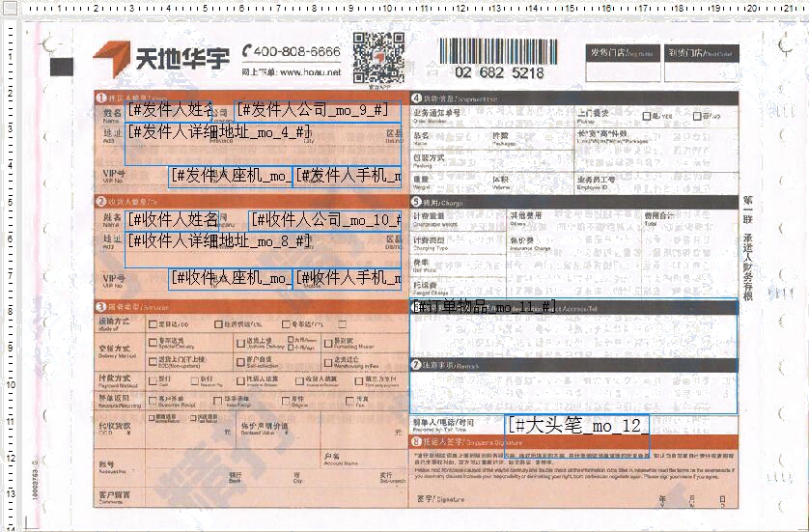
Task: Click the QR code at the top
Action: (377, 56)
